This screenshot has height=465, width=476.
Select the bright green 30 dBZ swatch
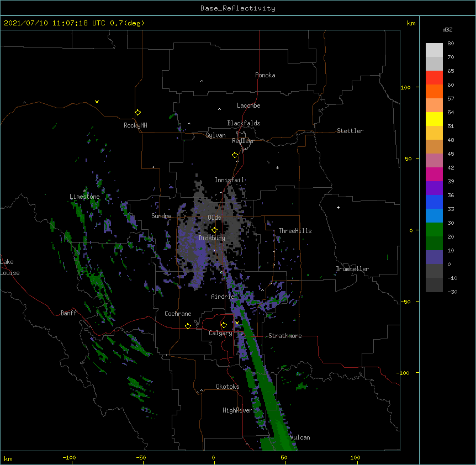coord(434,230)
